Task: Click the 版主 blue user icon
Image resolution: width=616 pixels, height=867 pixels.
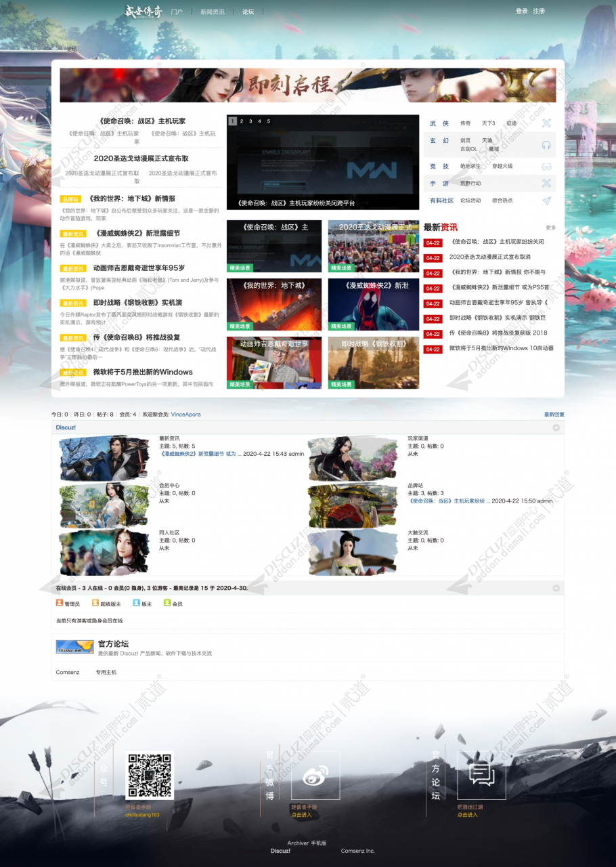Action: (136, 603)
